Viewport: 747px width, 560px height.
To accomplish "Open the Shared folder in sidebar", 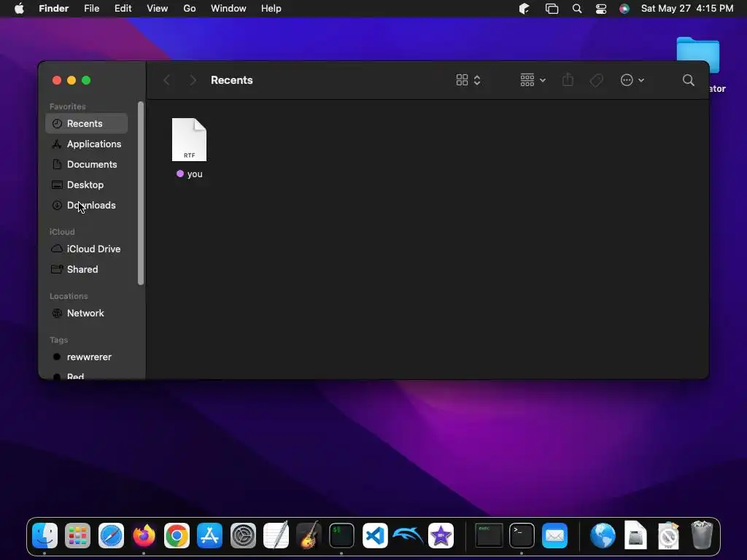I will coord(86,270).
